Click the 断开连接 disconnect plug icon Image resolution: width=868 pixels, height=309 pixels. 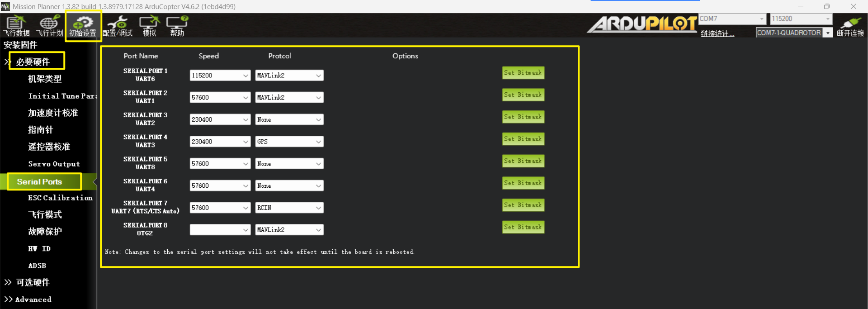click(x=850, y=26)
